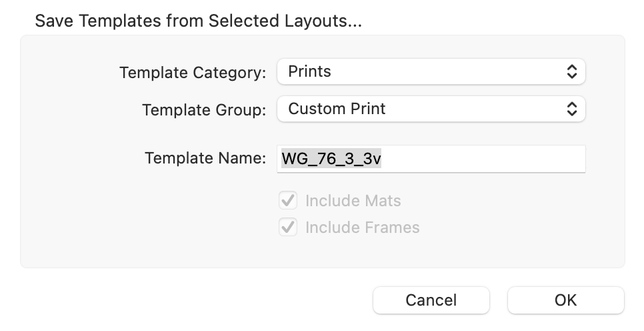This screenshot has width=644, height=331.
Task: Click the Template Group label
Action: [204, 109]
